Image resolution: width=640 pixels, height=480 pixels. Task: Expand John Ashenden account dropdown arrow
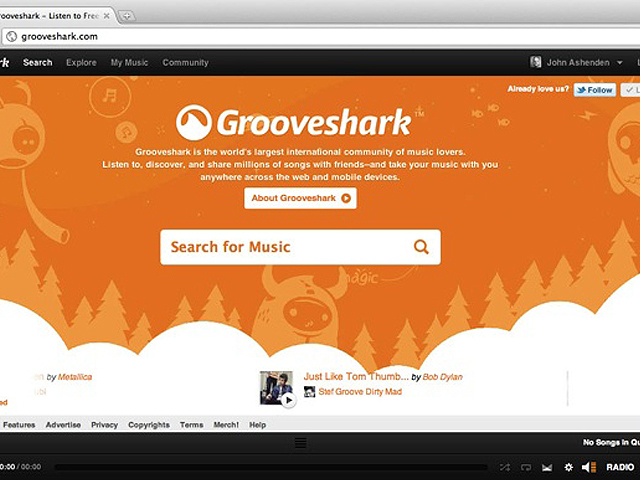(619, 63)
